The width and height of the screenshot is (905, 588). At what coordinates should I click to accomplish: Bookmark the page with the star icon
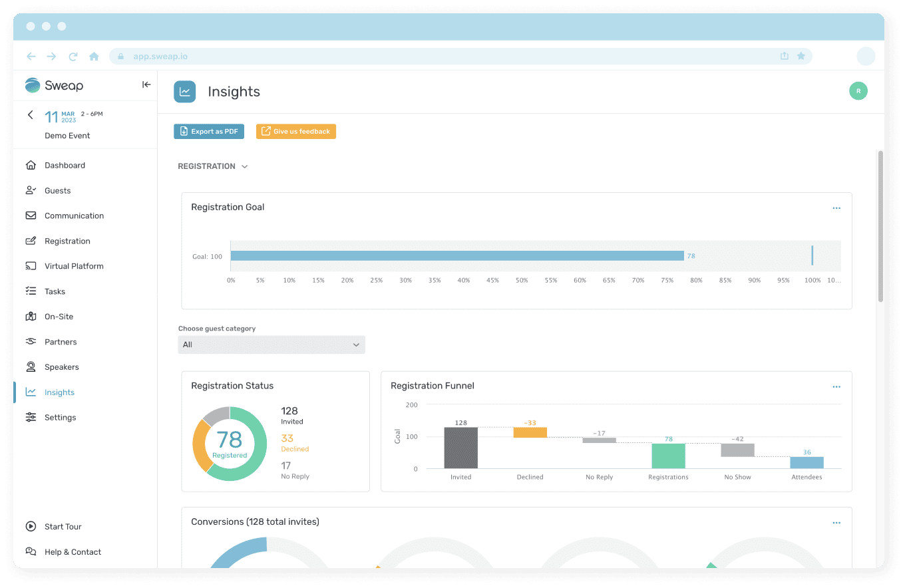click(801, 57)
